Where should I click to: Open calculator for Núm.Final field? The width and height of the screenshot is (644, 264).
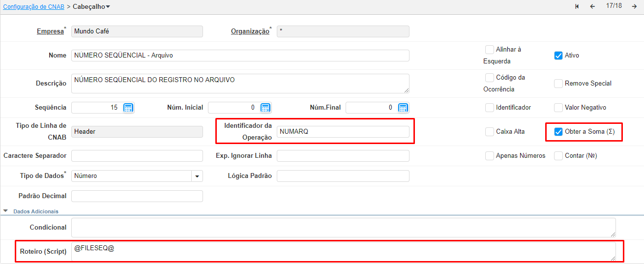[x=403, y=108]
